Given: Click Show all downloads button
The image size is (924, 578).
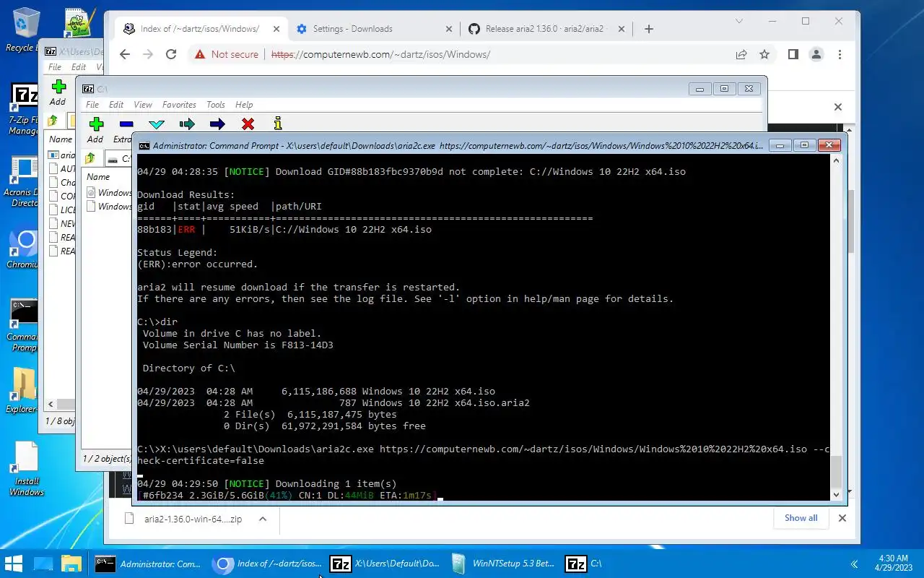Looking at the screenshot, I should click(801, 518).
